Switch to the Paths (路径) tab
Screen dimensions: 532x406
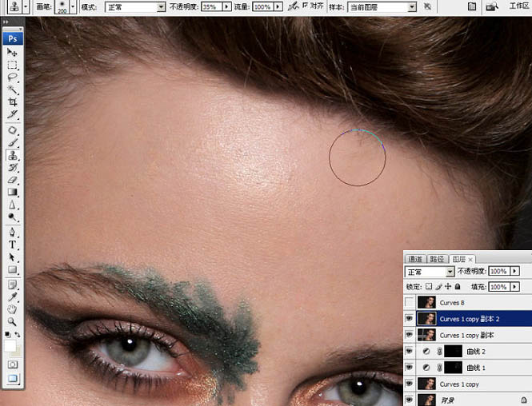437,259
